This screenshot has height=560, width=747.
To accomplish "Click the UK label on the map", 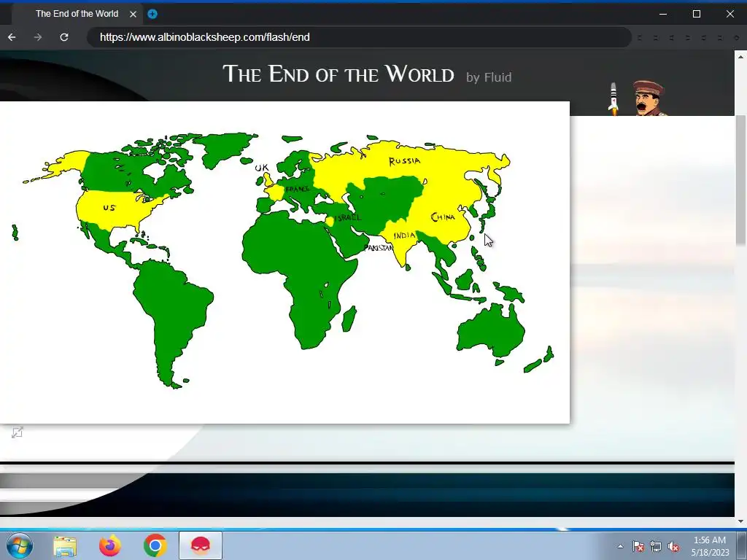I will tap(262, 168).
